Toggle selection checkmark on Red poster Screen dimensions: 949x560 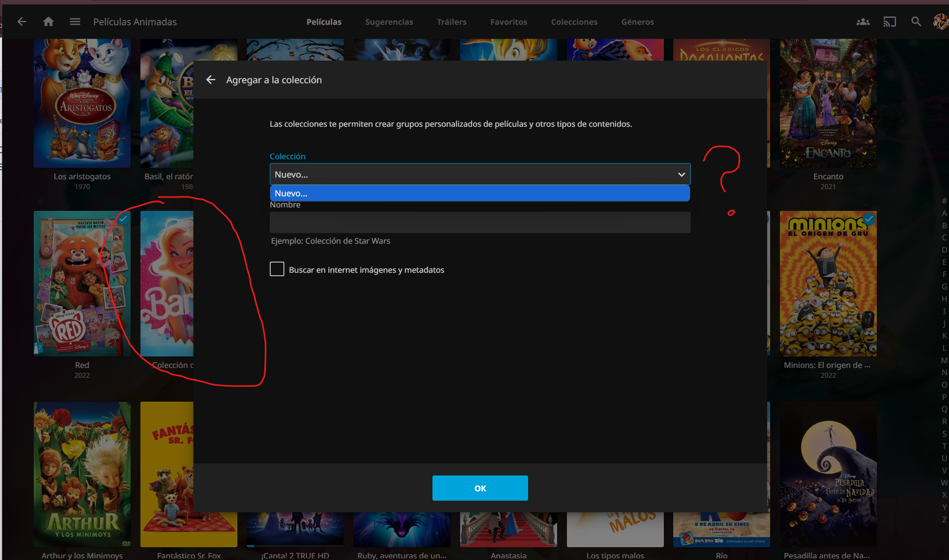point(123,219)
